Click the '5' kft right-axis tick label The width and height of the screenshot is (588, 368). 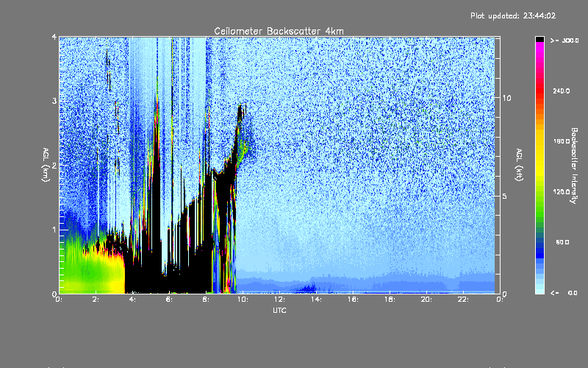pyautogui.click(x=505, y=196)
